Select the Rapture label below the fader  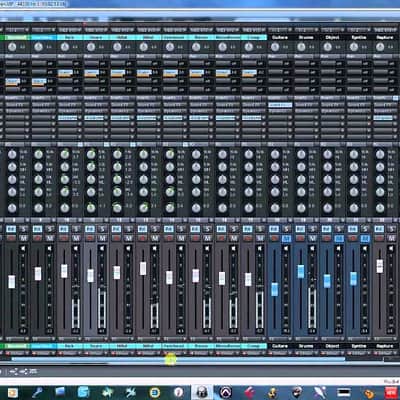[x=385, y=346]
